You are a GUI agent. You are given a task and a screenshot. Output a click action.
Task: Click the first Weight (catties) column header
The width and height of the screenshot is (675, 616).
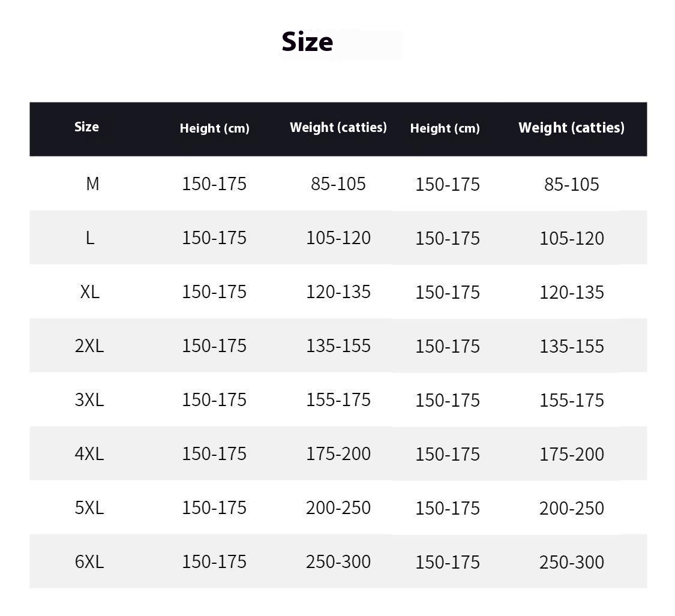[338, 127]
